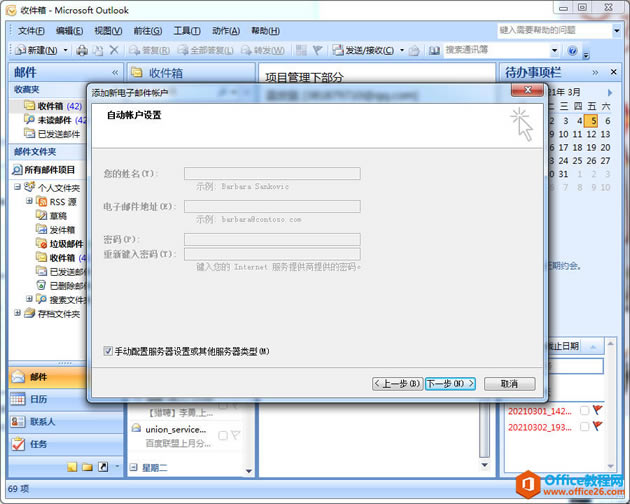Open the help question box dropdown arrow
The width and height of the screenshot is (630, 504).
tap(617, 30)
